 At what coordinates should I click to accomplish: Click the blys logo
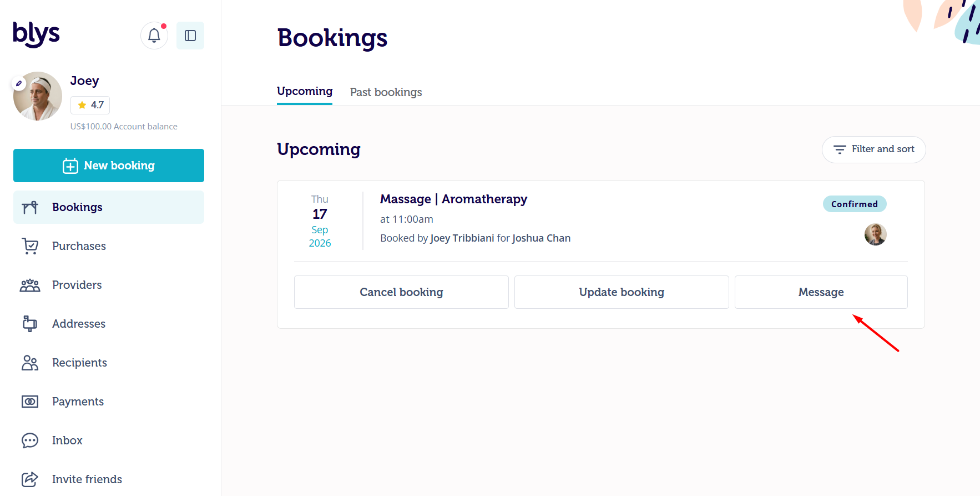tap(37, 34)
